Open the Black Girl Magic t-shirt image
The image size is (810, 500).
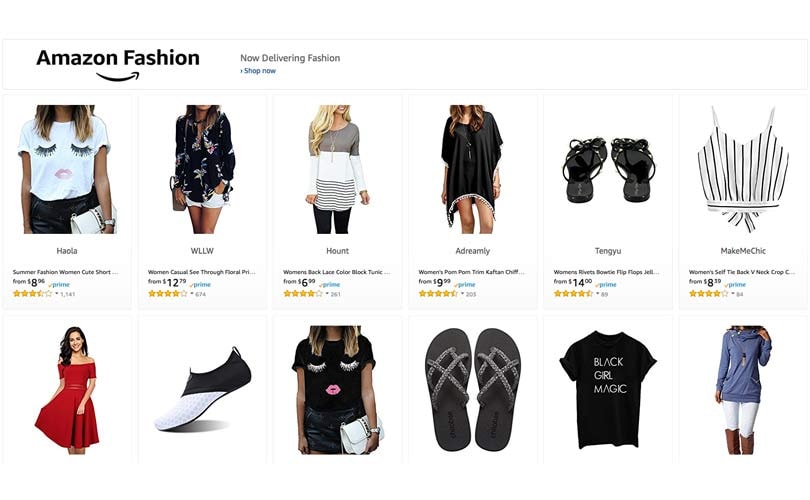click(x=607, y=388)
